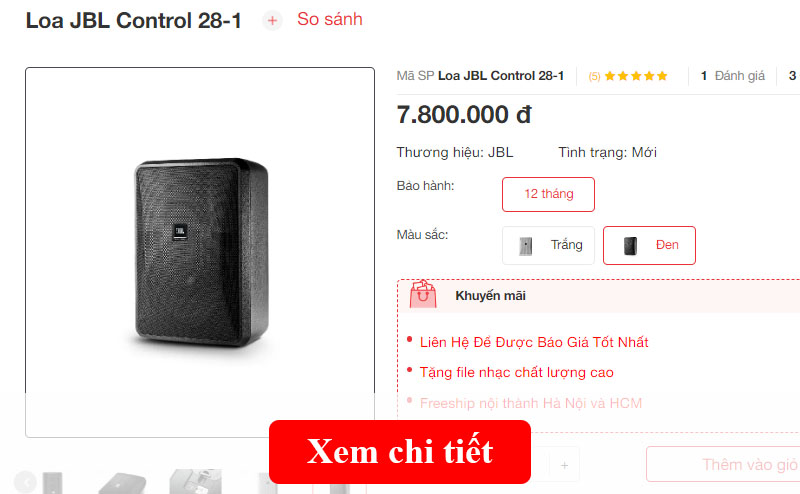Open Liên Hệ Để Được Báo Giá link
This screenshot has width=800, height=494.
point(534,342)
